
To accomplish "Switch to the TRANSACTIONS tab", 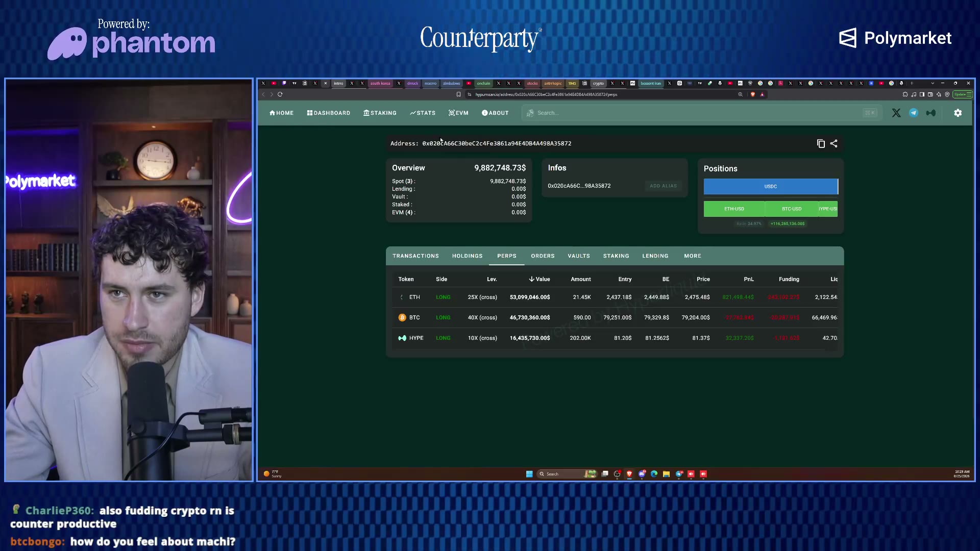I will (415, 256).
